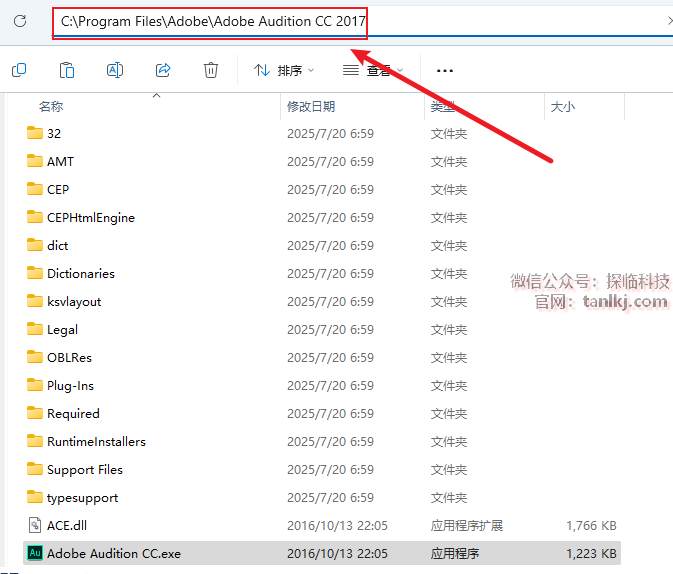The image size is (673, 574).
Task: Click the folder name Required
Action: point(73,414)
